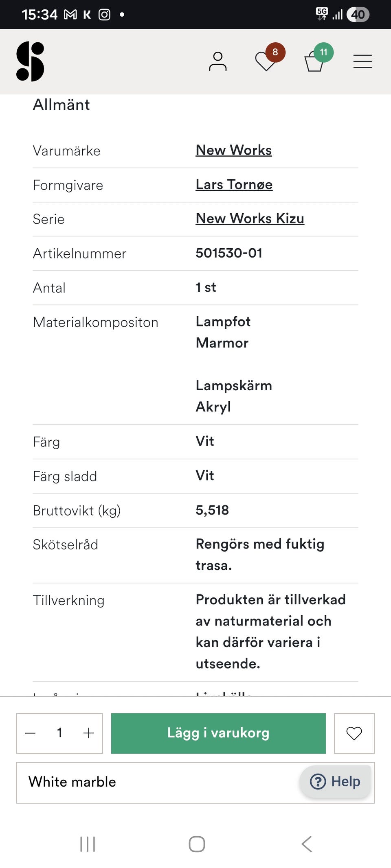This screenshot has height=868, width=391.
Task: Tap Android recent apps button
Action: 88,844
